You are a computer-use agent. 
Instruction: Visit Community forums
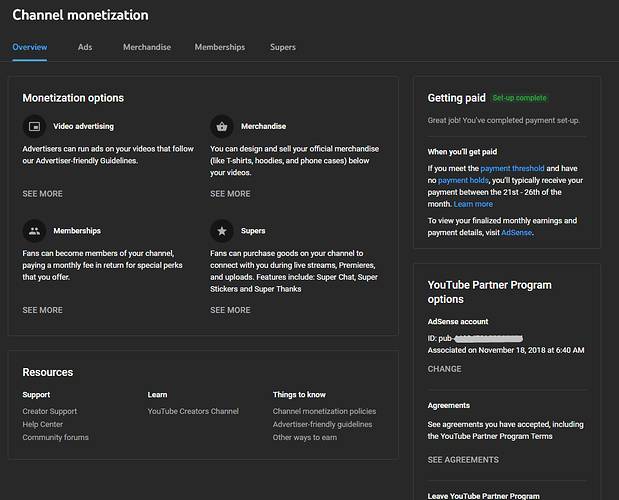(x=55, y=437)
